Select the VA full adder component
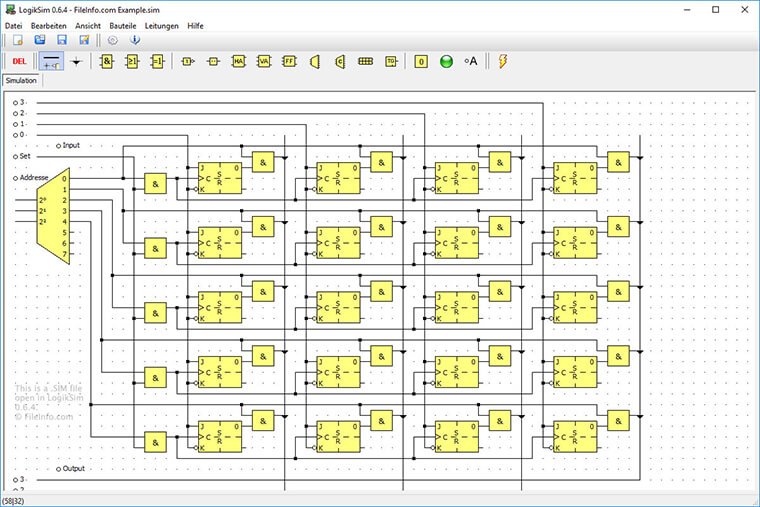The width and height of the screenshot is (760, 507). click(x=264, y=61)
